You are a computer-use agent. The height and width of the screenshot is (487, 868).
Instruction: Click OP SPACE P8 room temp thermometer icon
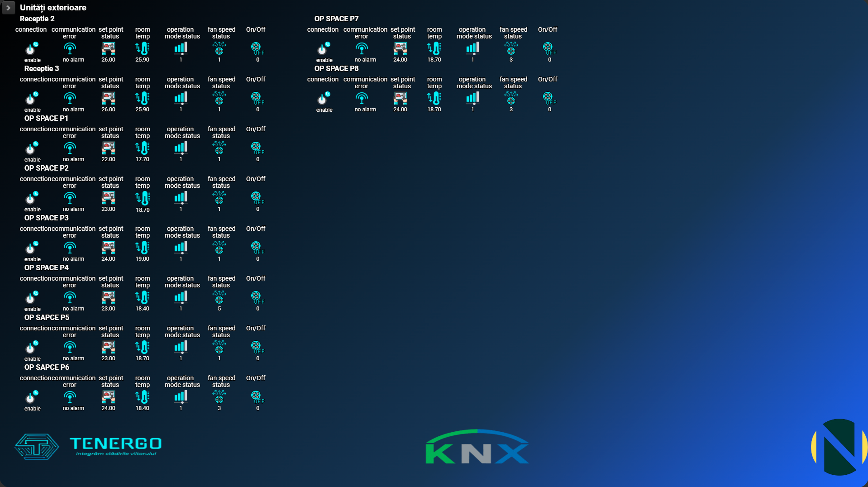pyautogui.click(x=434, y=98)
